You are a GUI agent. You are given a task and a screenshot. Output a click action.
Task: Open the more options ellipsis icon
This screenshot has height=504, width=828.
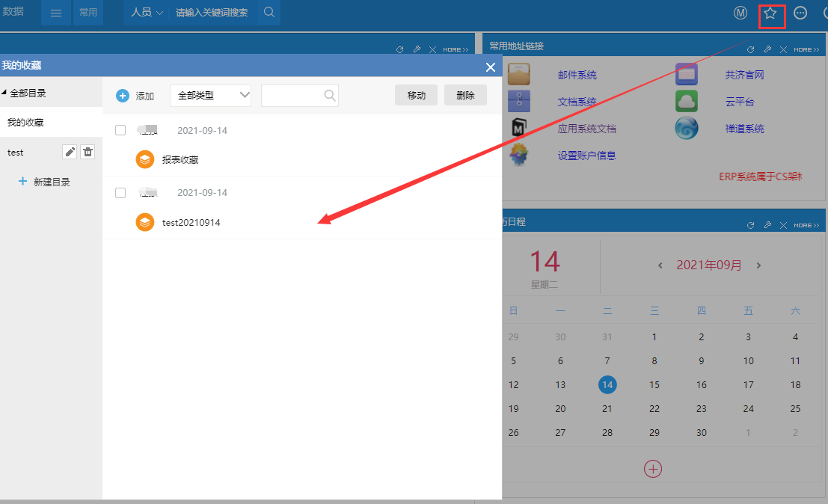click(800, 13)
